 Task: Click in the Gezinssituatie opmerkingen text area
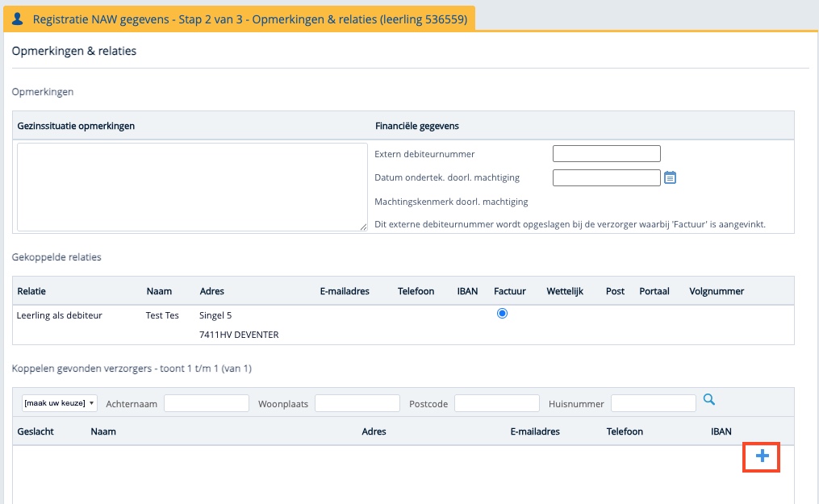point(192,187)
